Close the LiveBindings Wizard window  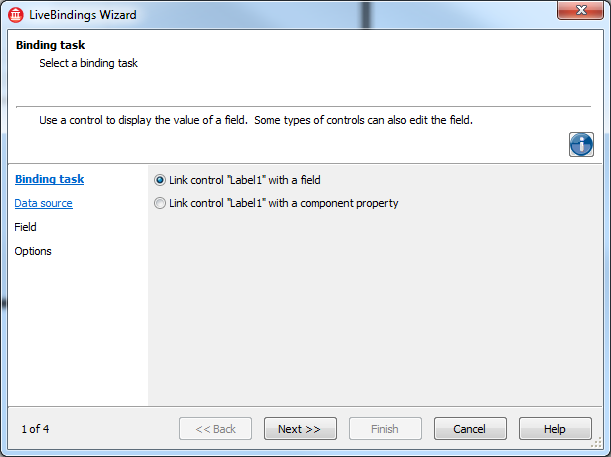(580, 10)
